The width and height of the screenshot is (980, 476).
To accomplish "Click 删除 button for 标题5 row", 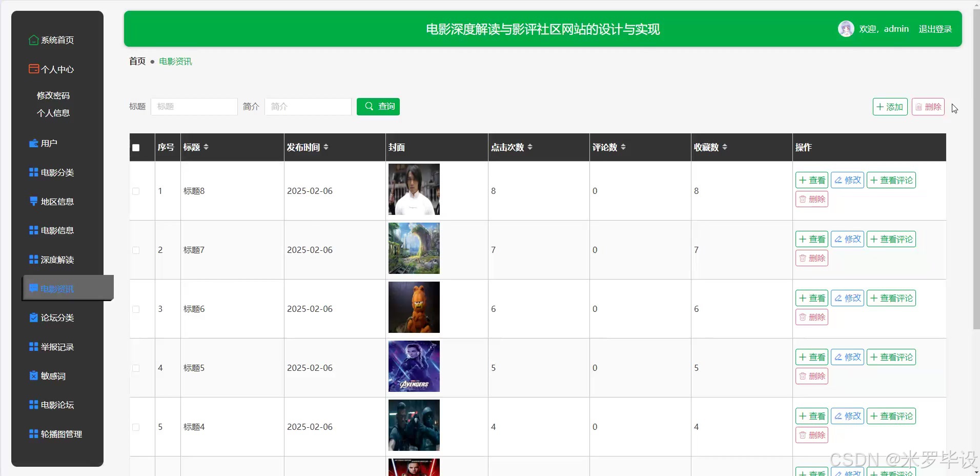I will [812, 376].
